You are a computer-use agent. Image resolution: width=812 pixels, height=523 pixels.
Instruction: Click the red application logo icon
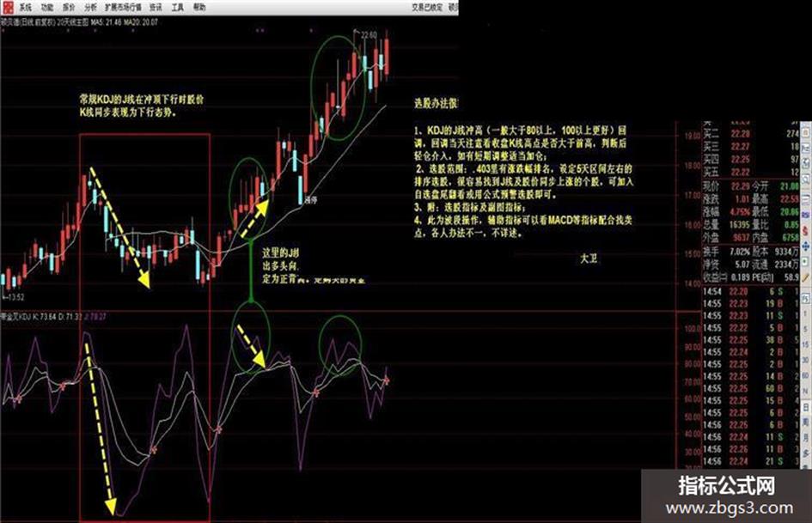tap(9, 7)
